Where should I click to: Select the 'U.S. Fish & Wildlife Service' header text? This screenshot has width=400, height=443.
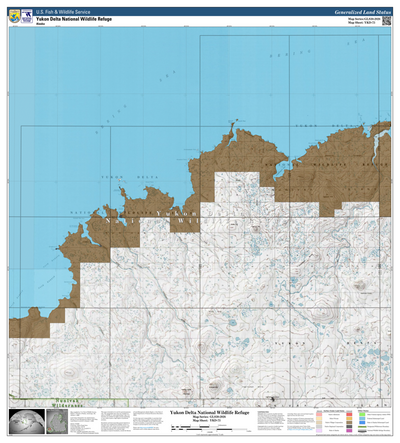(x=63, y=12)
